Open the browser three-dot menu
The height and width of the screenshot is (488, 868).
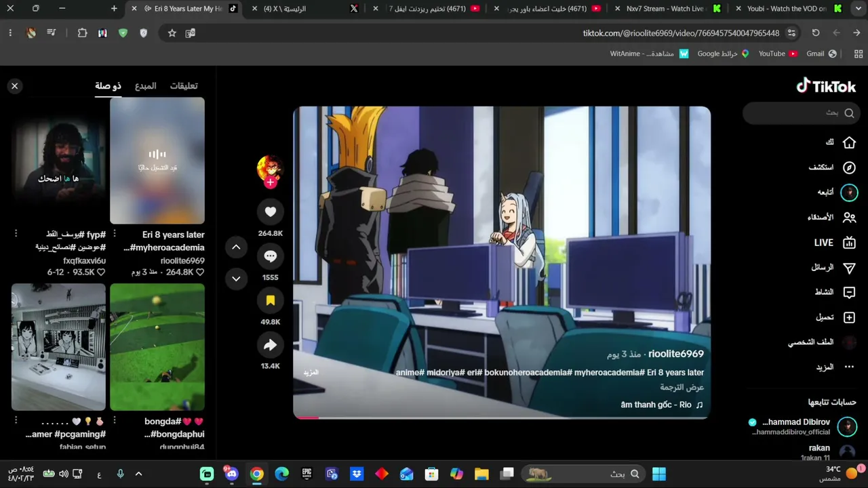coord(10,33)
